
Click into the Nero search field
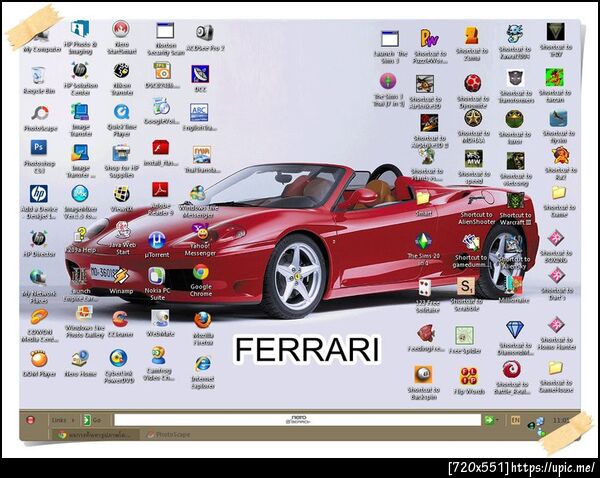tap(297, 419)
